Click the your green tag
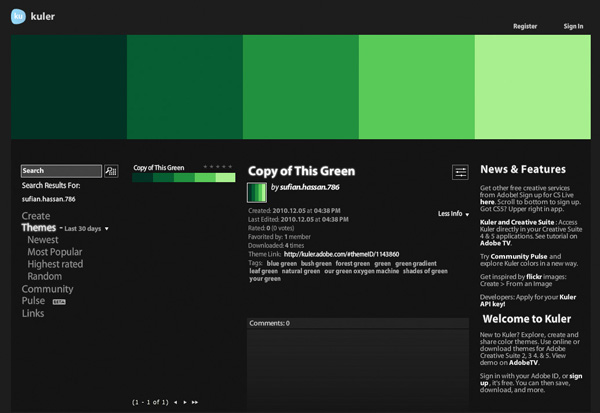600x413 pixels. [x=265, y=279]
